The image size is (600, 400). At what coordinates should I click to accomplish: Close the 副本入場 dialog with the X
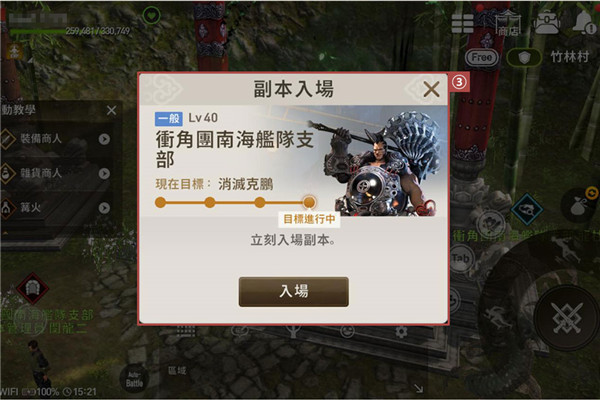tap(431, 90)
